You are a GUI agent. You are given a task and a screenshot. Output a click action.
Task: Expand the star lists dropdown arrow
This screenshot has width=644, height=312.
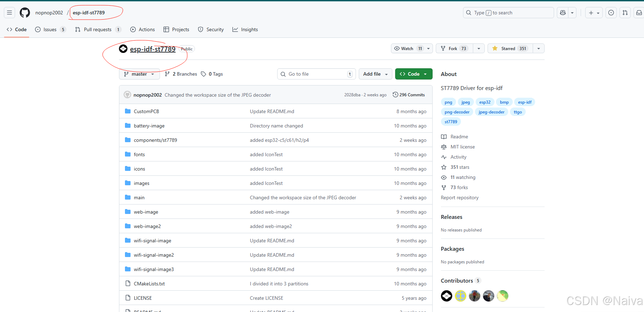tap(539, 48)
